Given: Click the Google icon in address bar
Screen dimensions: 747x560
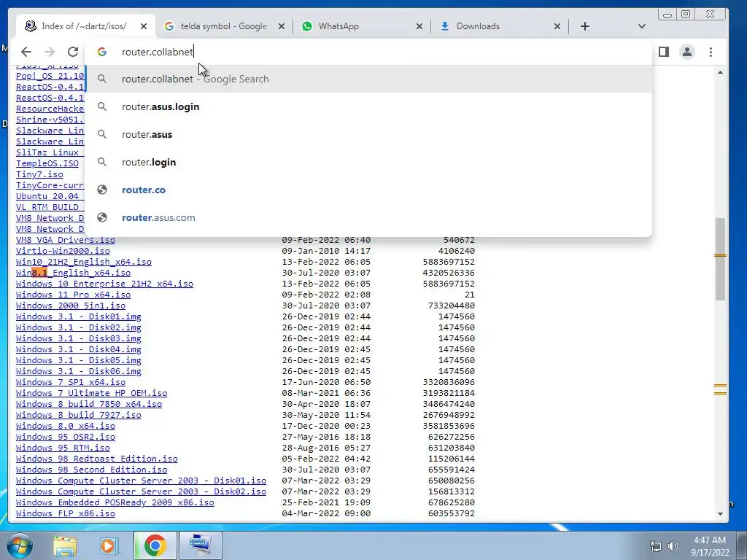Looking at the screenshot, I should pyautogui.click(x=102, y=52).
